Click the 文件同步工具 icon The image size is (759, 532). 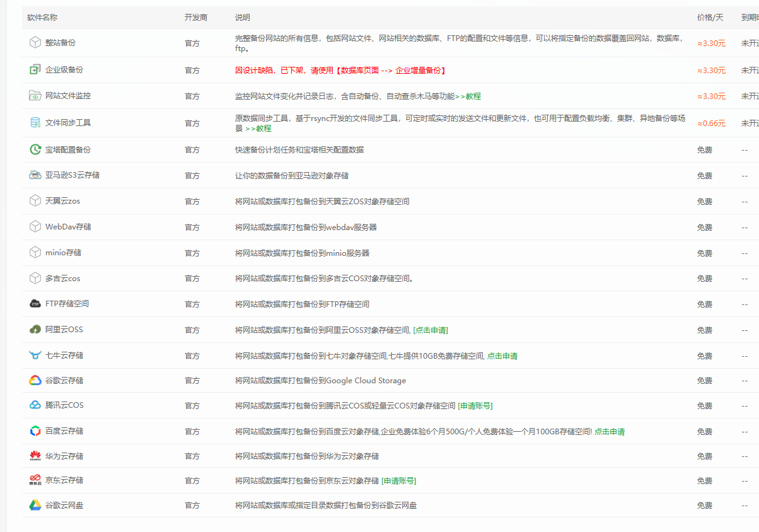coord(35,122)
